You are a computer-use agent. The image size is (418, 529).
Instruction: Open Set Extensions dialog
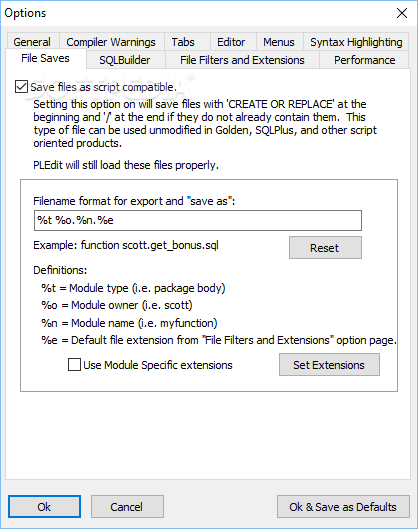pyautogui.click(x=329, y=365)
